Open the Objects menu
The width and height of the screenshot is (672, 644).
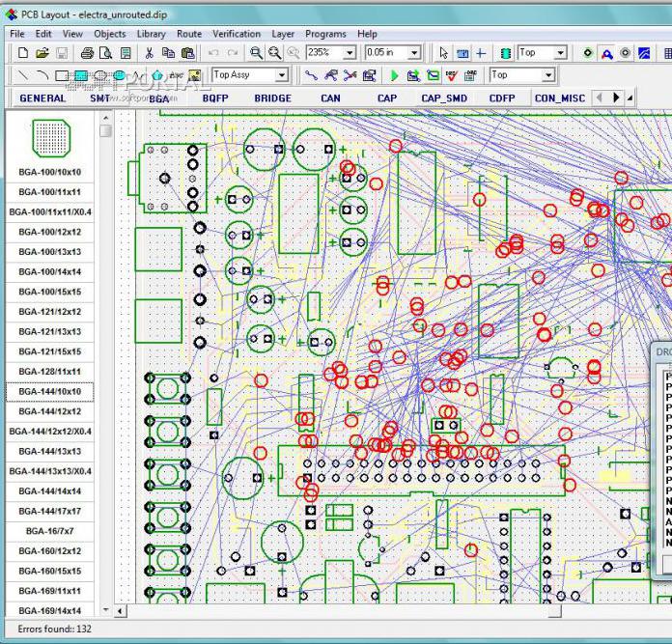point(110,34)
